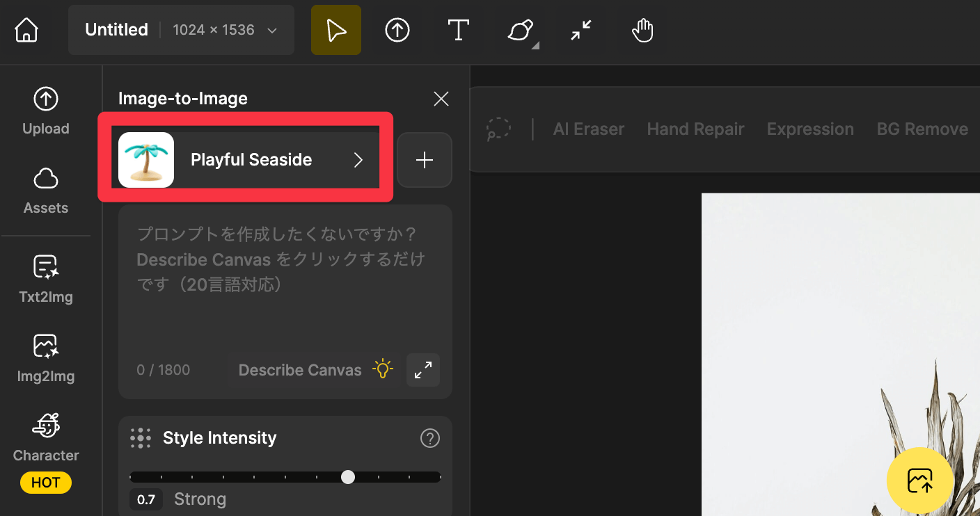Select the lasso shape tool
This screenshot has width=980, height=516.
click(520, 30)
